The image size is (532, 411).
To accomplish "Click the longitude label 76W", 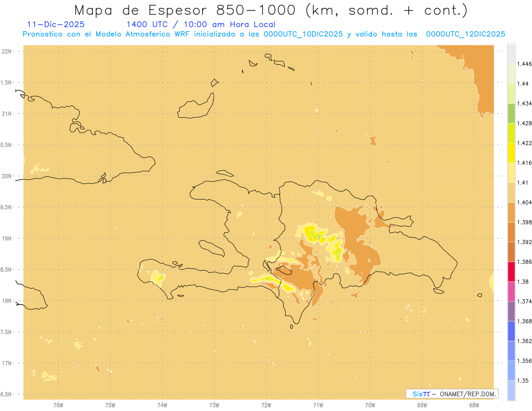I will click(58, 405).
